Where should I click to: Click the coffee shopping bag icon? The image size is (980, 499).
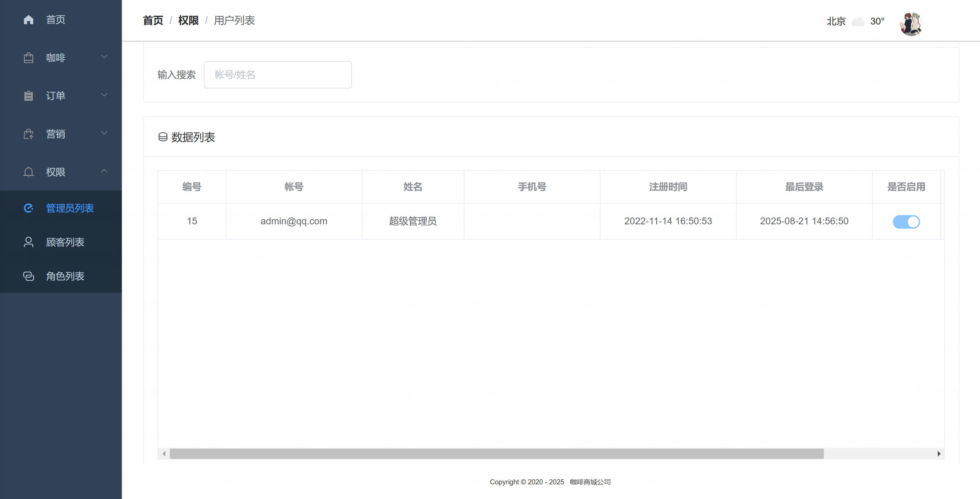pos(29,58)
